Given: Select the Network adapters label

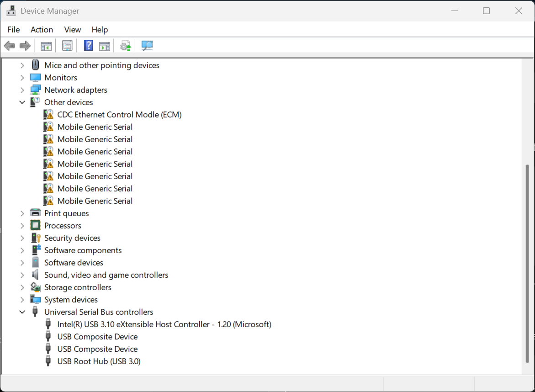Looking at the screenshot, I should (76, 90).
